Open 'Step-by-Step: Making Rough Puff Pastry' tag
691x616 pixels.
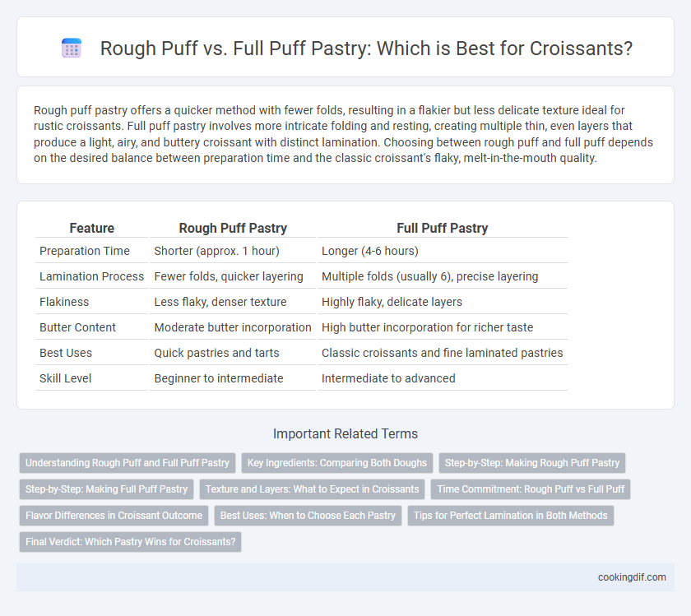click(532, 463)
